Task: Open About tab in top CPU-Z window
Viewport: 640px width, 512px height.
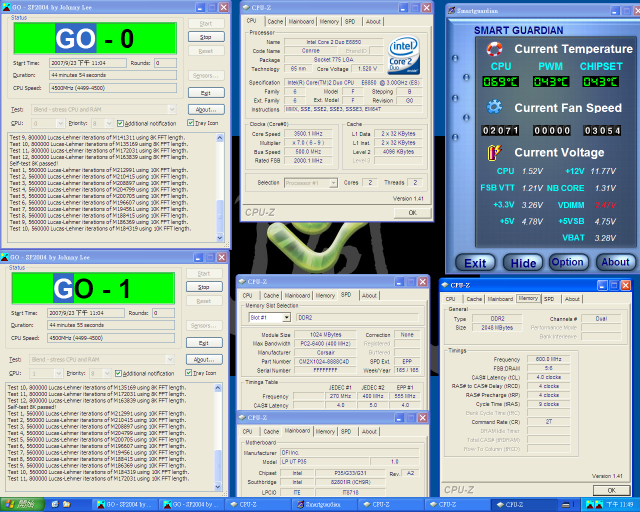Action: pyautogui.click(x=373, y=22)
